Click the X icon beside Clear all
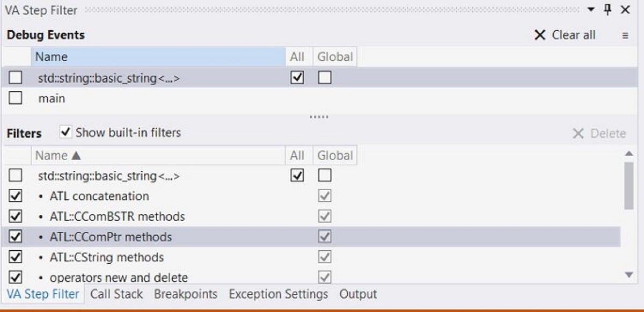The height and width of the screenshot is (312, 644). (539, 34)
